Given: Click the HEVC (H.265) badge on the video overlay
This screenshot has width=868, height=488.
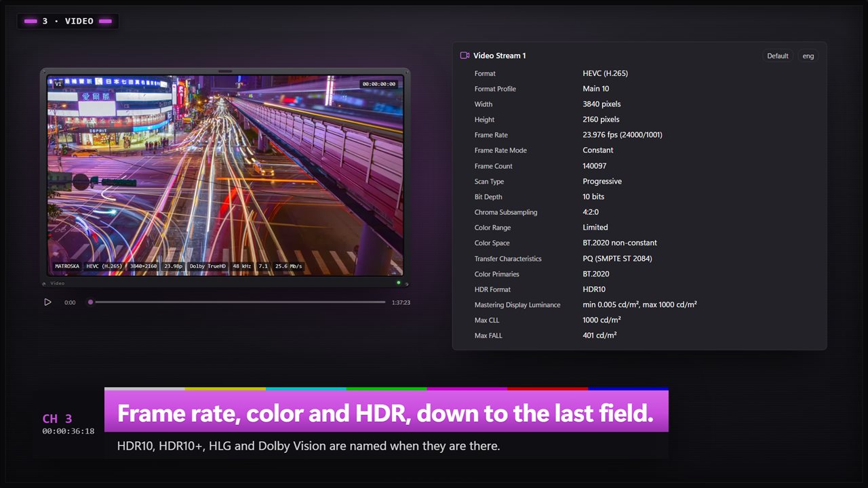Looking at the screenshot, I should (104, 266).
